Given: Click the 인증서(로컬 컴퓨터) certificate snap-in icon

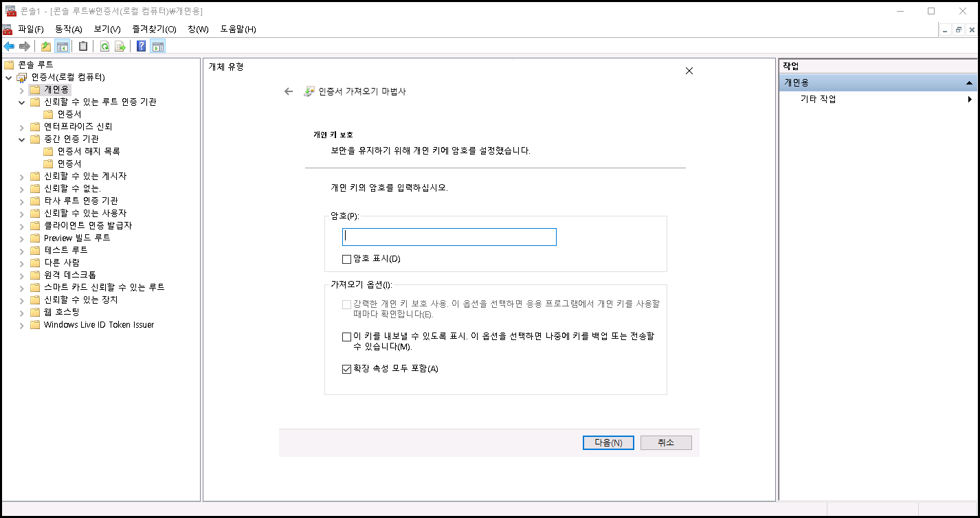Looking at the screenshot, I should [x=22, y=77].
